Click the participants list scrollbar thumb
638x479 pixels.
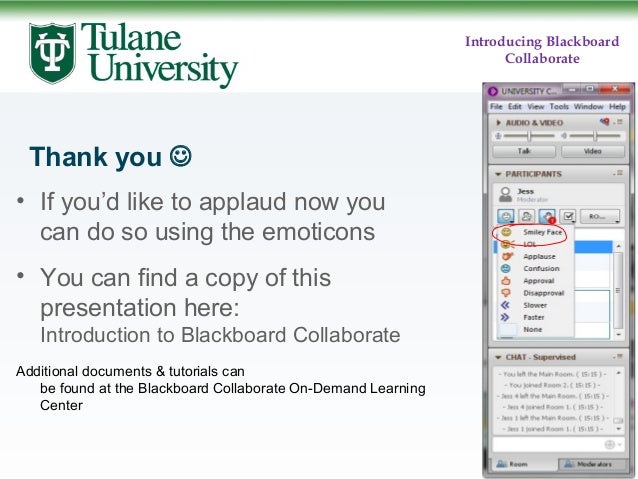618,290
